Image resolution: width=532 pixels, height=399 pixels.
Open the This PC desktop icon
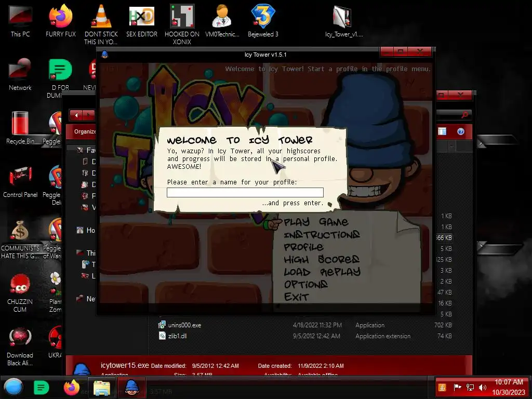point(20,21)
